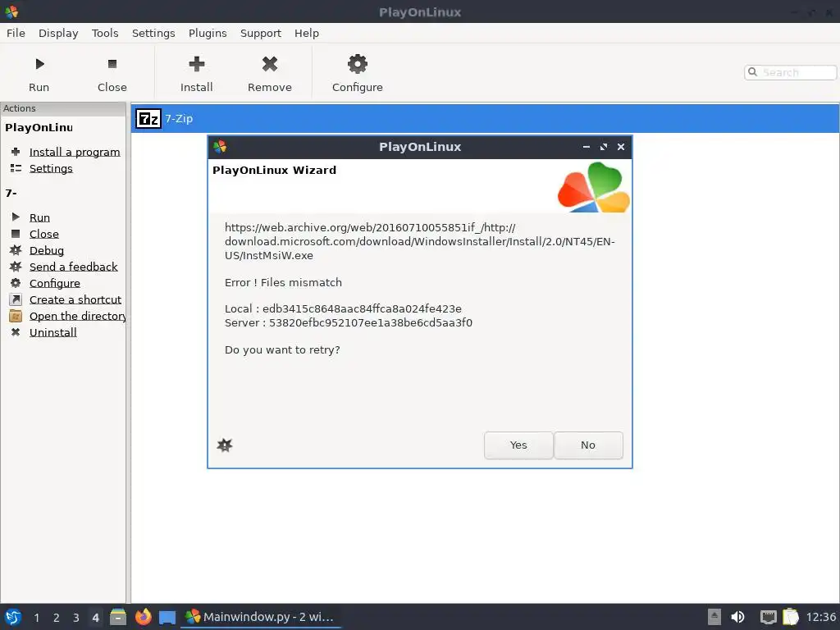Click the folder icon beside Open the directory
Image resolution: width=840 pixels, height=630 pixels.
pos(16,316)
